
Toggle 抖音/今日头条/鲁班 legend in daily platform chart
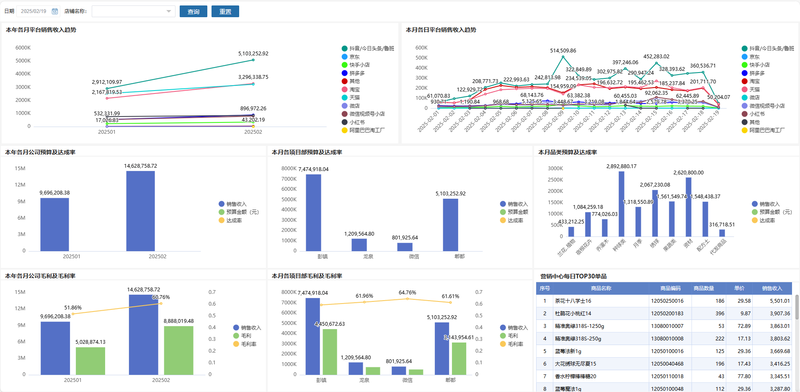[768, 48]
